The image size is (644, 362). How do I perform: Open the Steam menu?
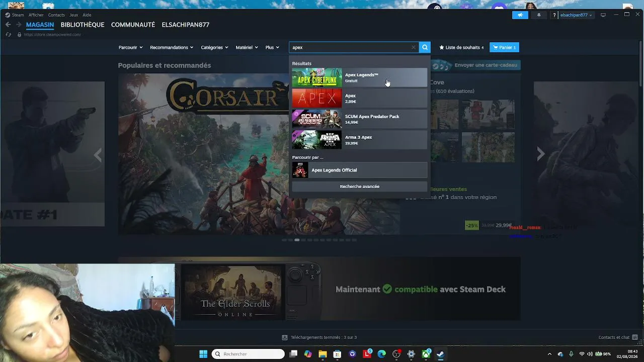pos(18,15)
